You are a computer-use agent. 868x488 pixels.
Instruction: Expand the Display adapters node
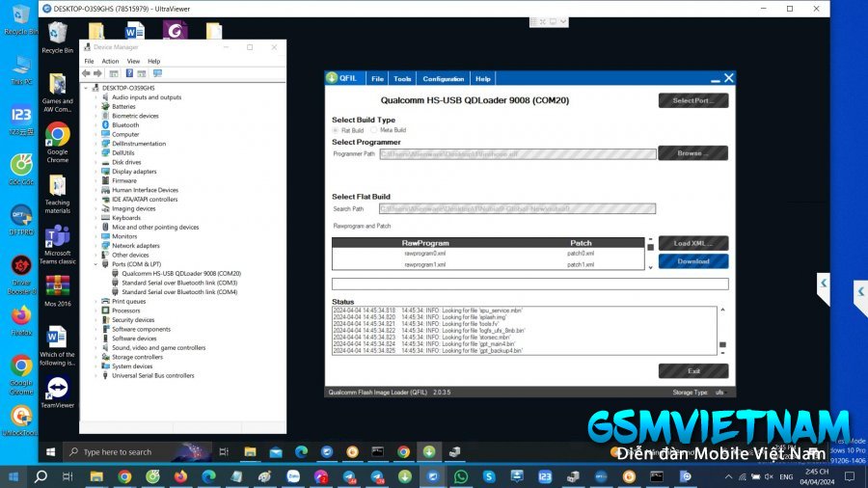95,172
